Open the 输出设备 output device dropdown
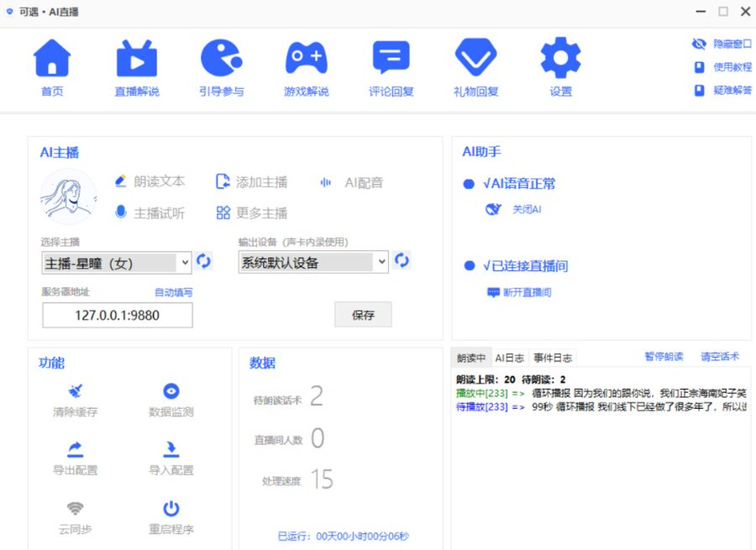This screenshot has height=550, width=756. pos(312,261)
